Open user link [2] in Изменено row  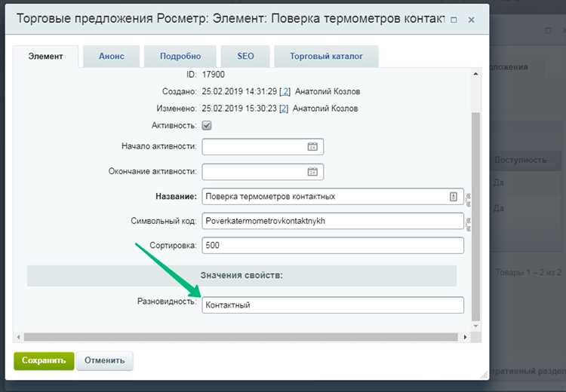tap(284, 109)
